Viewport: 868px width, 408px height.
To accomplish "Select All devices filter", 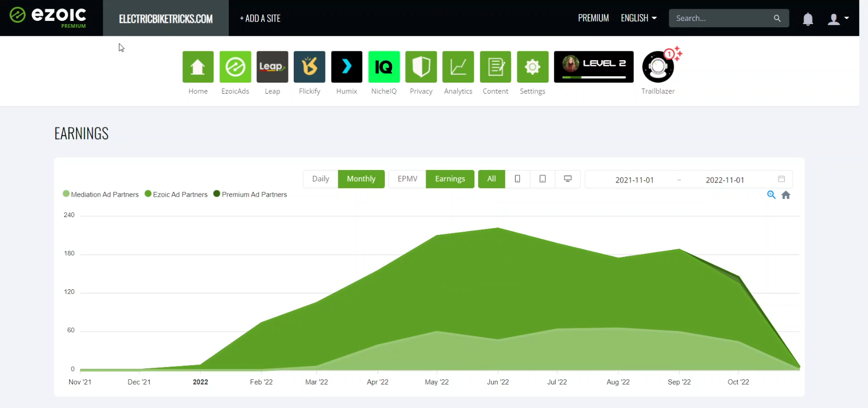I will click(492, 179).
